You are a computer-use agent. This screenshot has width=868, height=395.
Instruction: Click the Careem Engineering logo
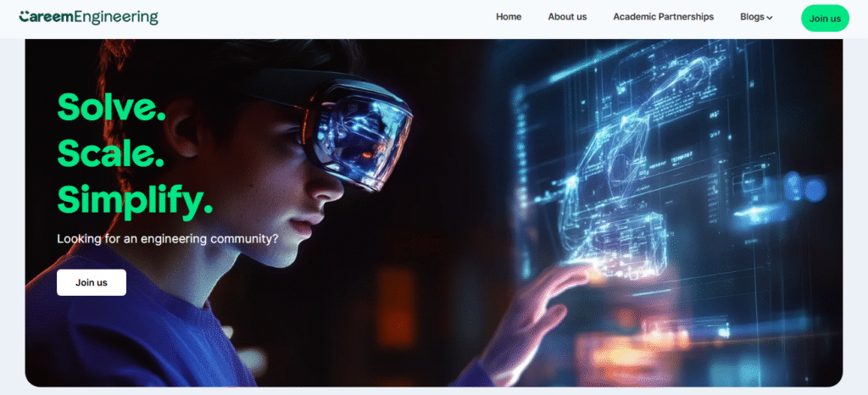pyautogui.click(x=88, y=17)
